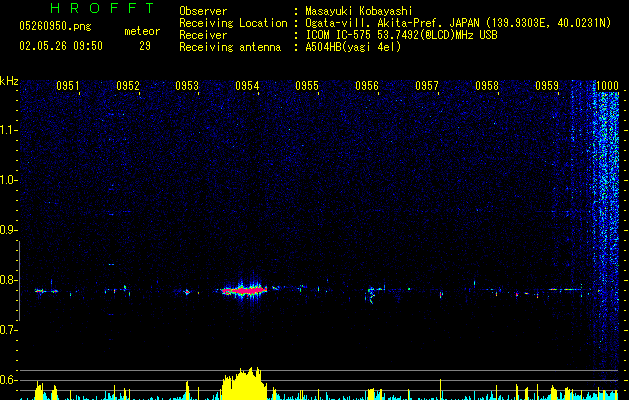629x400 pixels.
Task: Click the 0953 time marker
Action: [187, 86]
